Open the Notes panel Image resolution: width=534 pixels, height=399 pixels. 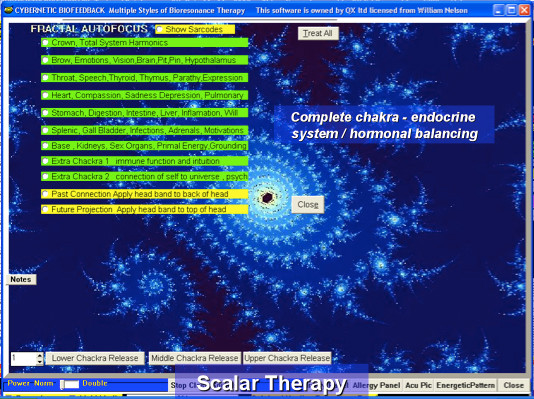point(21,280)
